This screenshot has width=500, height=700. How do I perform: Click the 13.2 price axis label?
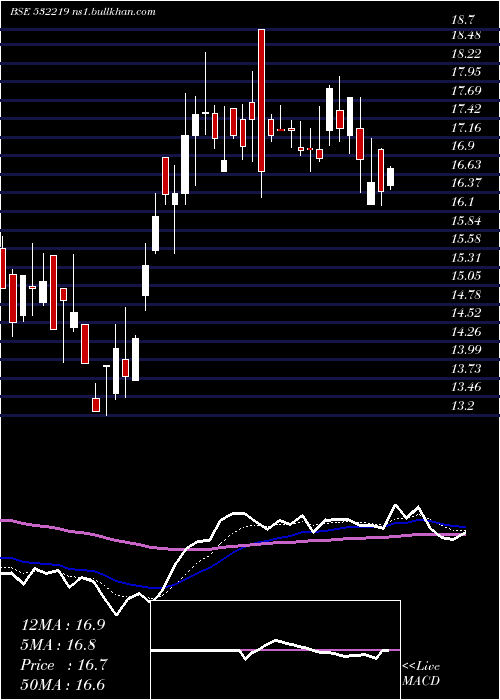463,405
